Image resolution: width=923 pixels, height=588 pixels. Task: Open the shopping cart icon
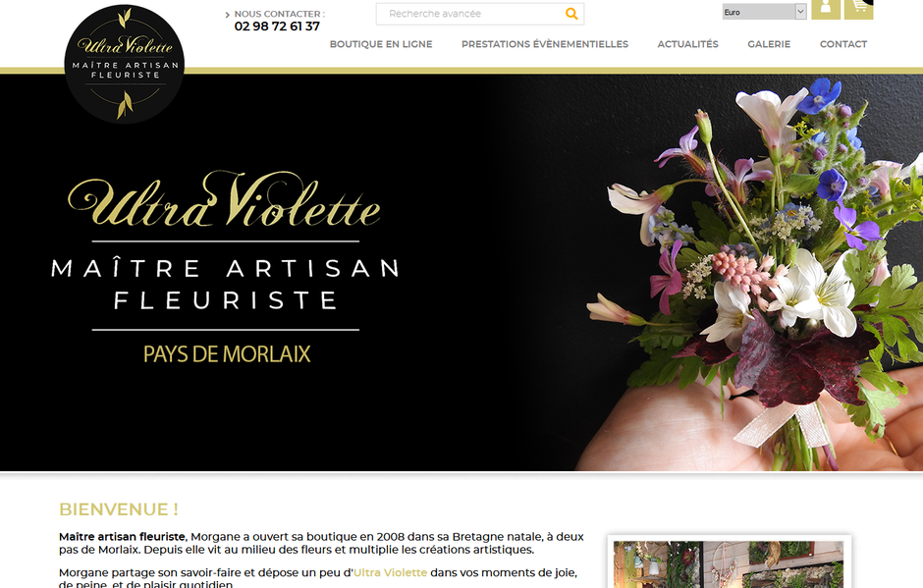coord(858,9)
